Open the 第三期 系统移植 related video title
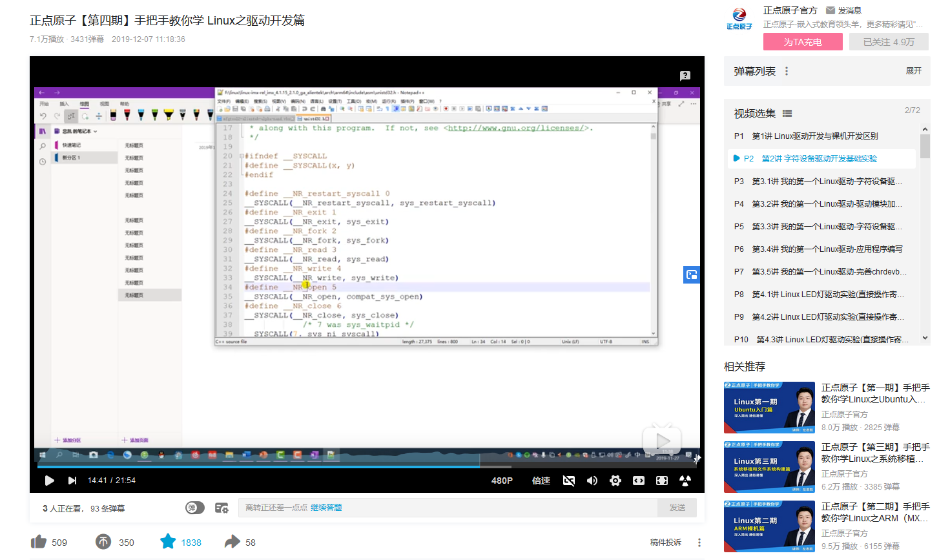Viewport: 939px width, 560px height. (876, 453)
